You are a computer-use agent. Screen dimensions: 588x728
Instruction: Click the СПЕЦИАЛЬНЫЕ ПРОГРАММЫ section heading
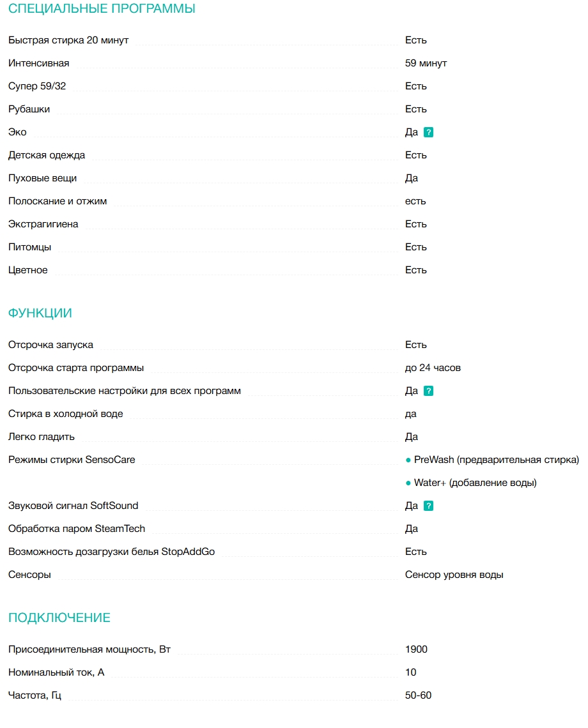102,9
